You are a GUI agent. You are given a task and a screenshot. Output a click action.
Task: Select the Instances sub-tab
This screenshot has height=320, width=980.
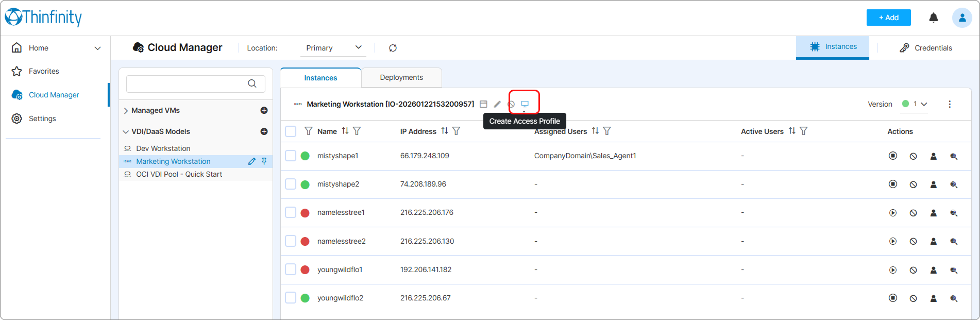point(320,78)
